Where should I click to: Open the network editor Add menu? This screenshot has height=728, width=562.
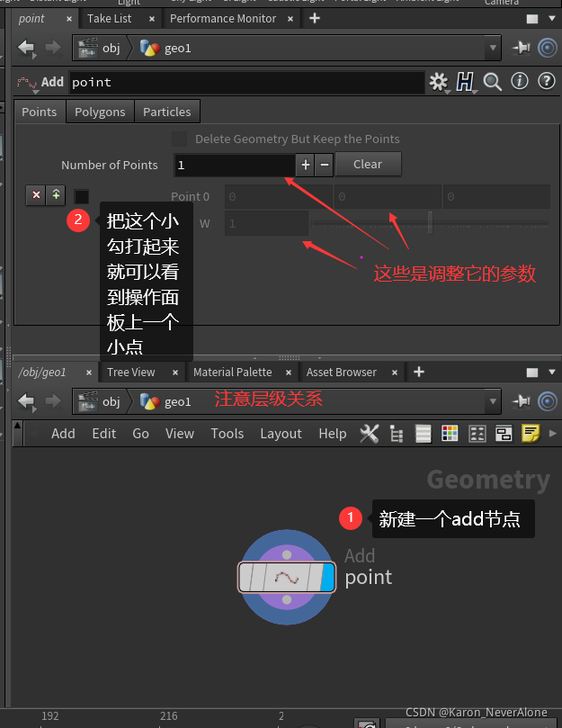(x=63, y=433)
